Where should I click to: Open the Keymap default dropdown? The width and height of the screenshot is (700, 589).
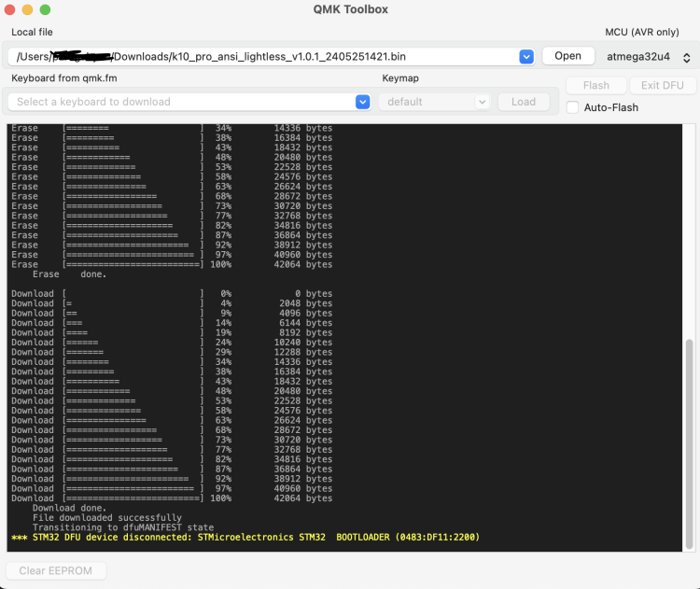point(437,102)
